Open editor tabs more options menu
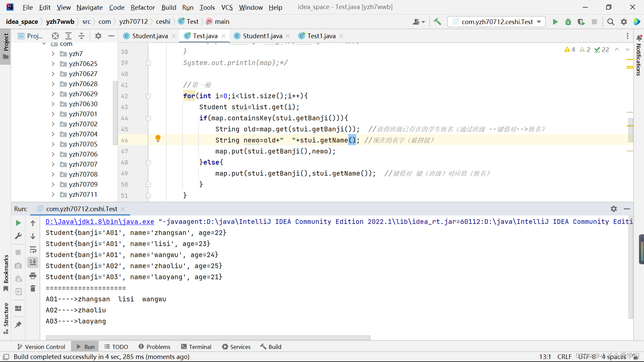Viewport: 644px width, 362px height. click(x=628, y=36)
